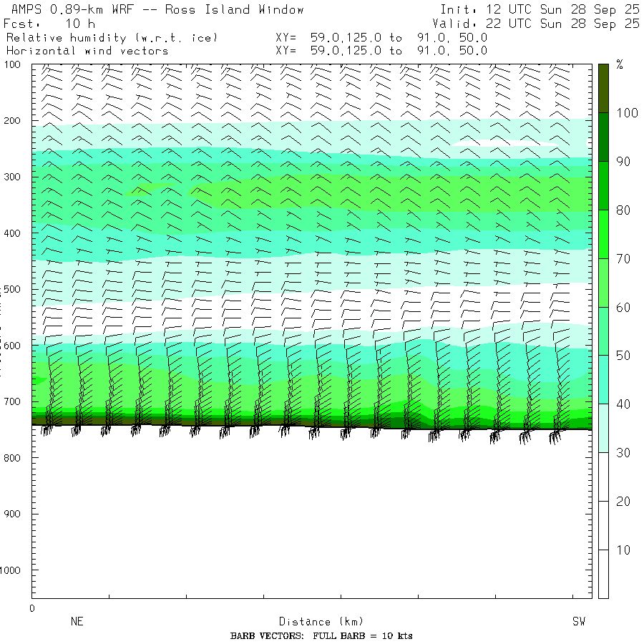The width and height of the screenshot is (644, 644).
Task: Click the 800 pressure axis label
Action: tap(12, 458)
